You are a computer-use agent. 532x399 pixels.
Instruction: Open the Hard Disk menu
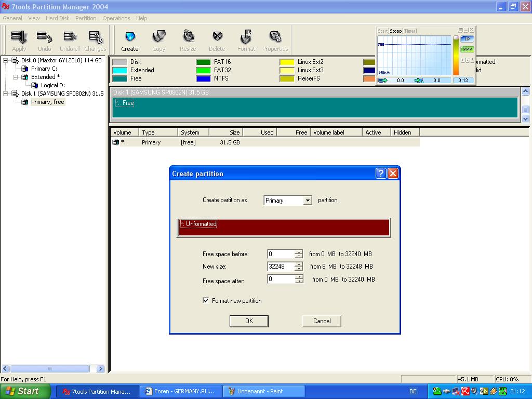pos(57,18)
